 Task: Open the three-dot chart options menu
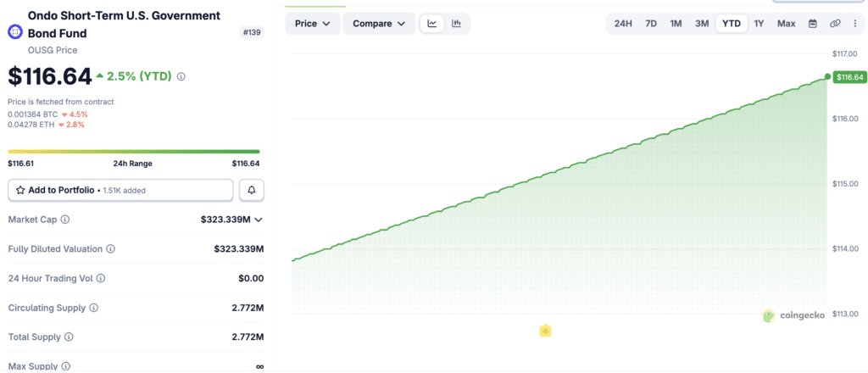click(x=855, y=23)
